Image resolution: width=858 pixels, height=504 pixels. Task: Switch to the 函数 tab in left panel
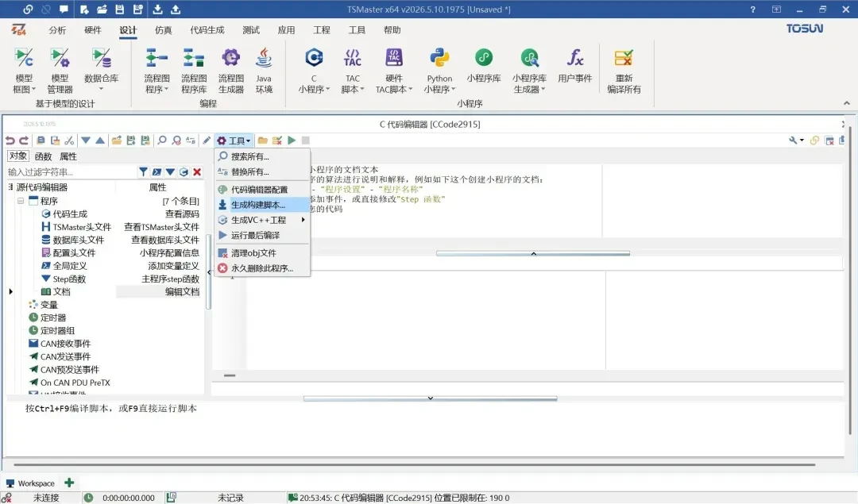[x=43, y=156]
